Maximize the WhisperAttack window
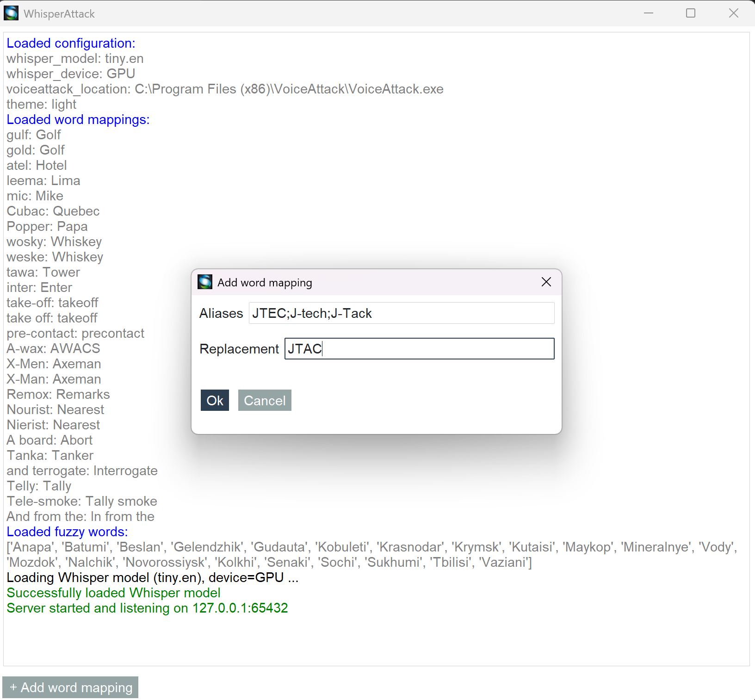755x700 pixels. point(691,13)
